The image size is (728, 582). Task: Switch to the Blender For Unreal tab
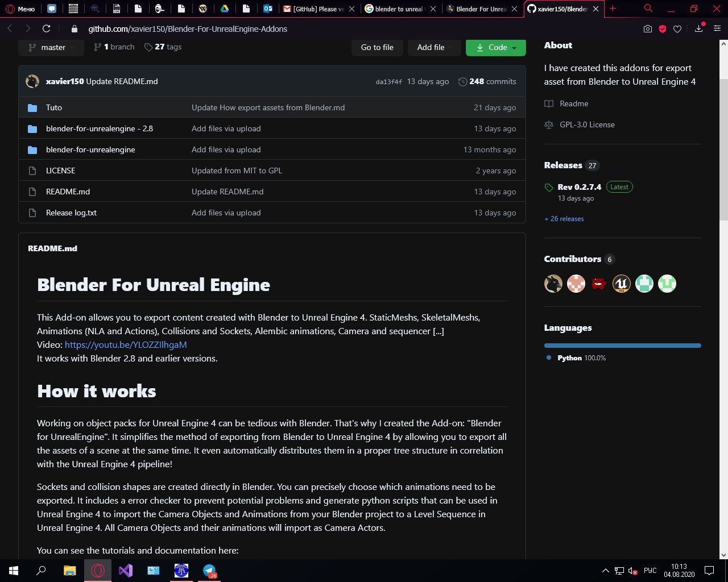tap(482, 9)
